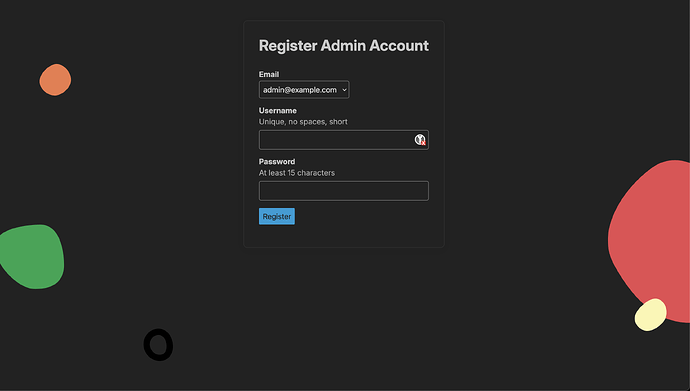Click the password manager icon in Username field
This screenshot has width=690, height=391.
[420, 140]
